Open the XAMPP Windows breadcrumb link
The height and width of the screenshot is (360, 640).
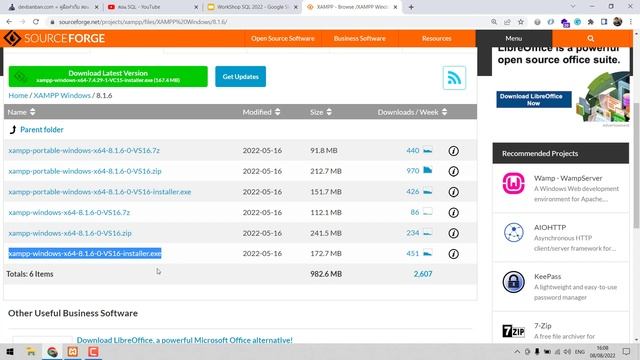[x=62, y=95]
